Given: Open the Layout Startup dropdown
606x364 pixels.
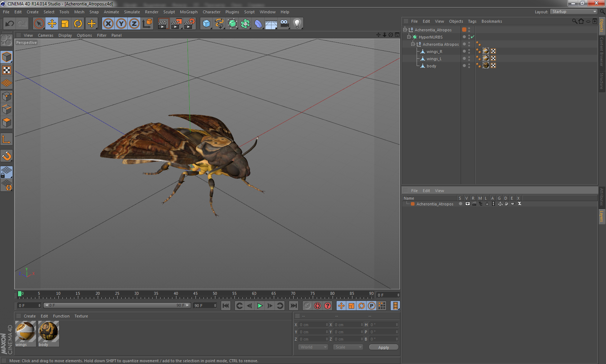Looking at the screenshot, I should [x=574, y=12].
